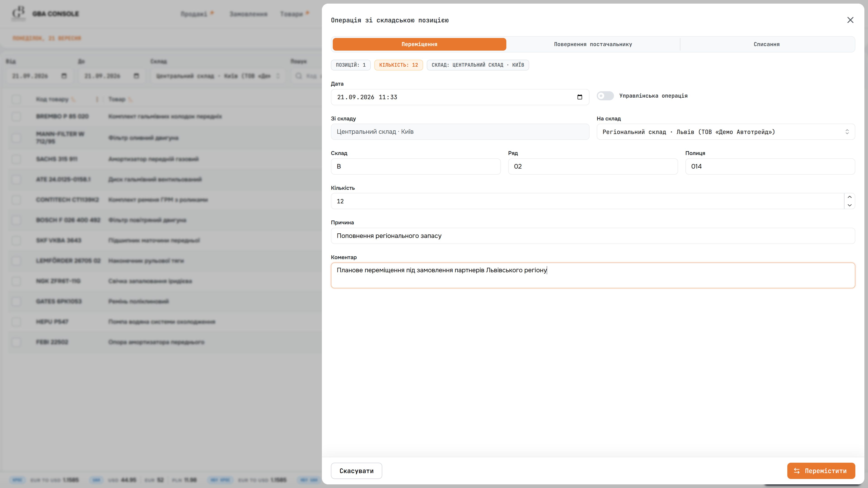
Task: Sort by Код товару column header
Action: coord(52,99)
